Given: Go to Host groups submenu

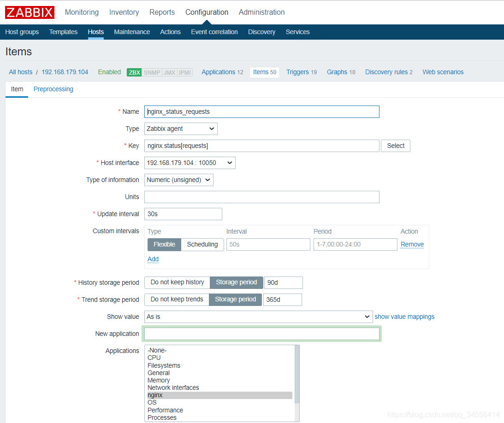Looking at the screenshot, I should (22, 32).
